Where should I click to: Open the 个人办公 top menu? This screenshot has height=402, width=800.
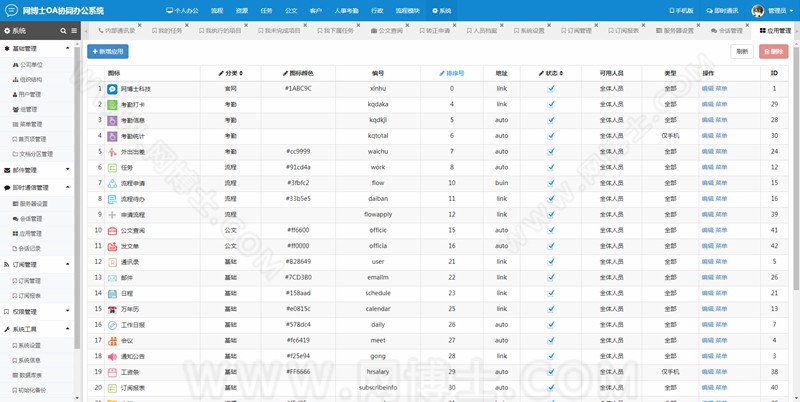click(x=183, y=11)
